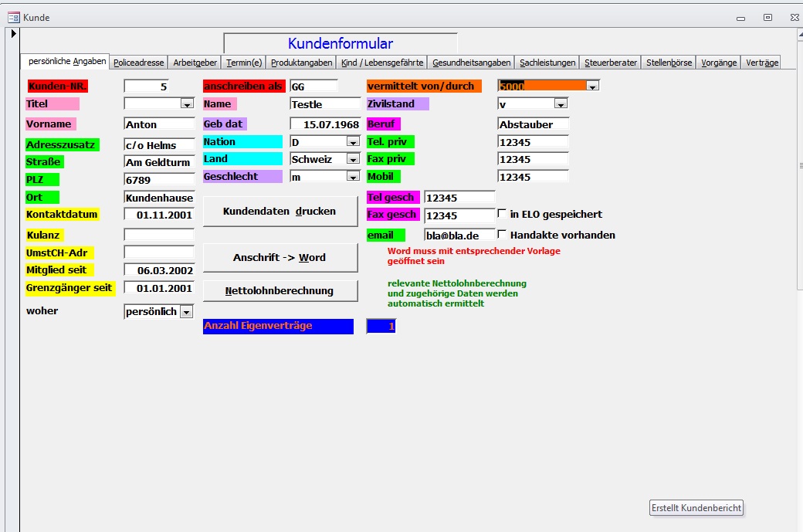Click the 'Anschrift -> Word' button
The height and width of the screenshot is (532, 803).
pos(280,258)
